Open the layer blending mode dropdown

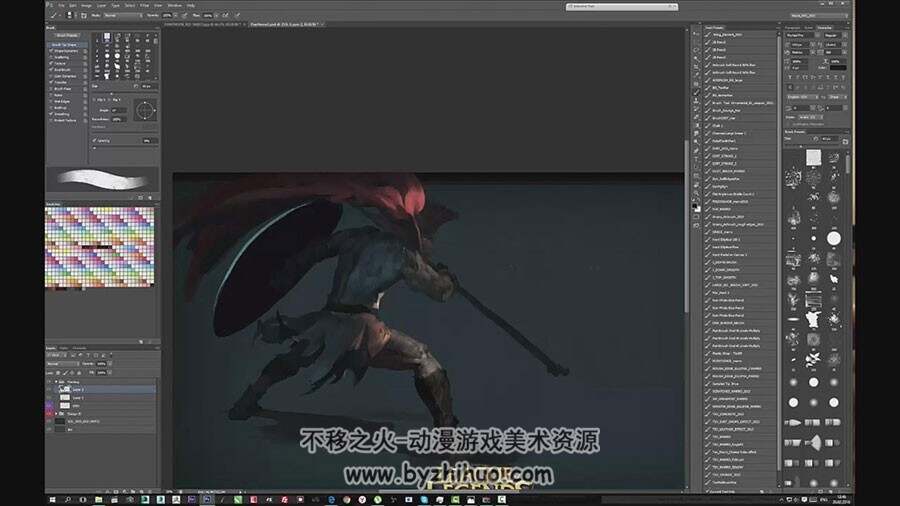coord(63,364)
